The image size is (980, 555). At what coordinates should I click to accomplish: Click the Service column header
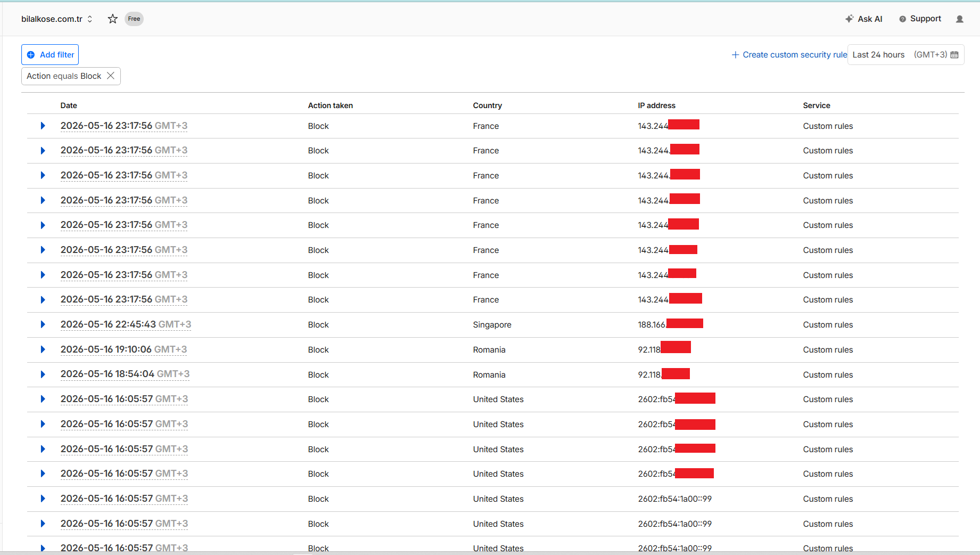click(x=817, y=105)
